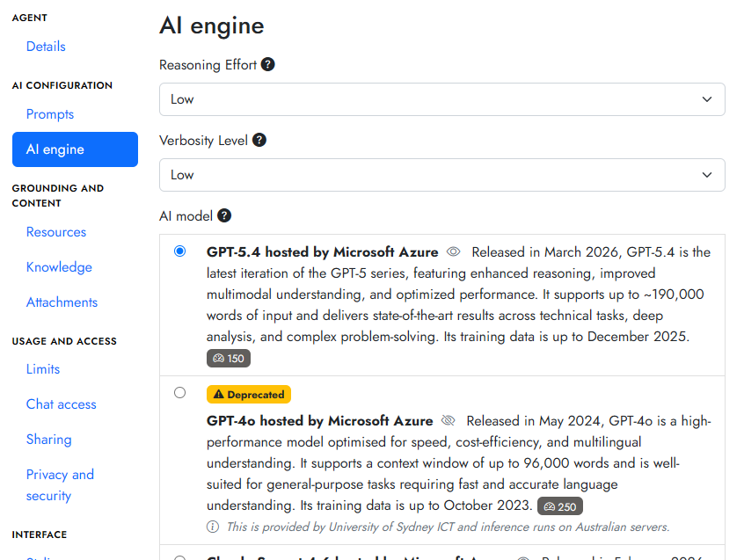This screenshot has height=560, width=744.
Task: Go to Prompts in AI configuration
Action: click(x=50, y=114)
